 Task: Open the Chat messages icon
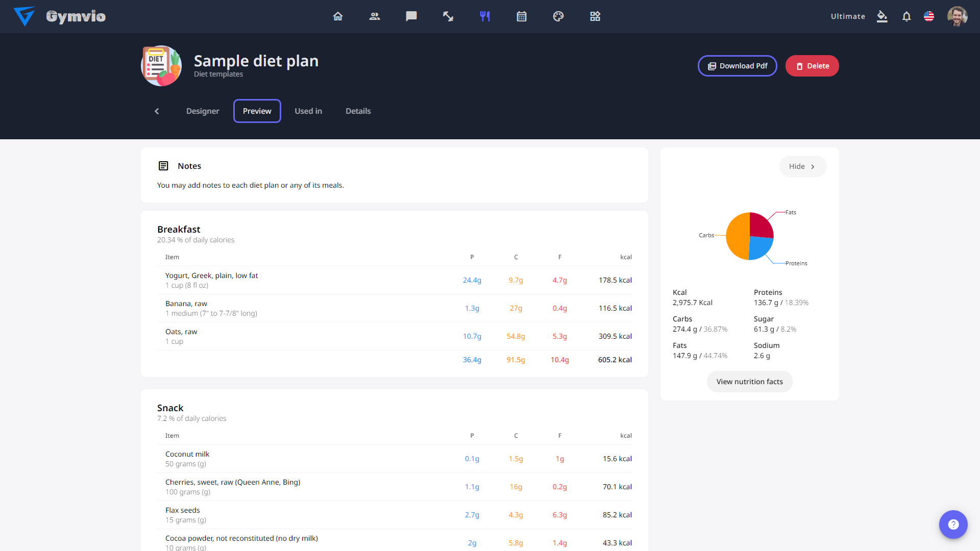(x=411, y=16)
